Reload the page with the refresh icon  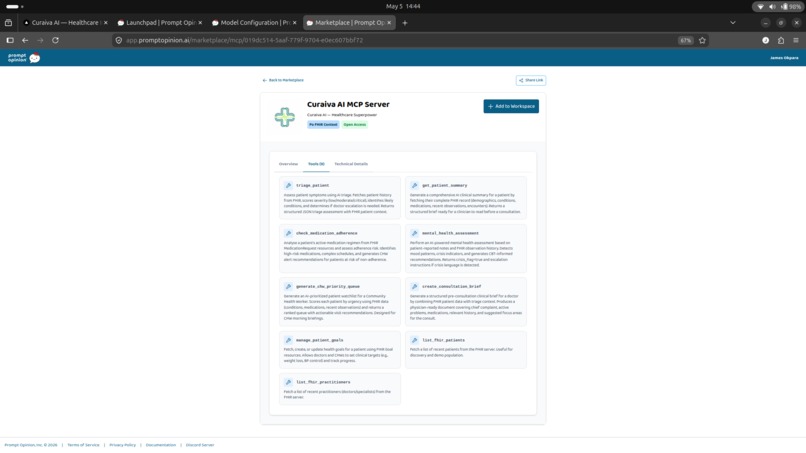pos(55,40)
